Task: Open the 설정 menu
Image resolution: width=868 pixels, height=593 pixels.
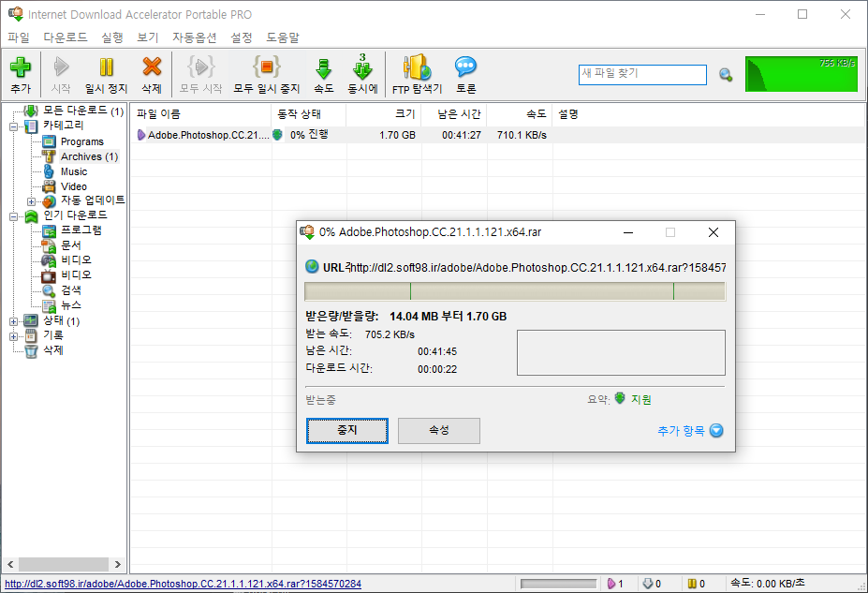Action: pyautogui.click(x=242, y=37)
